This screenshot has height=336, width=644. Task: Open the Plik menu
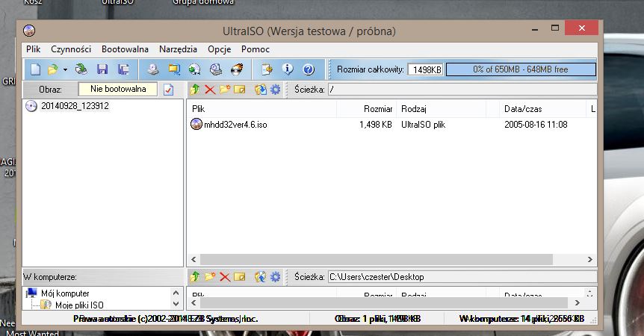(x=34, y=49)
